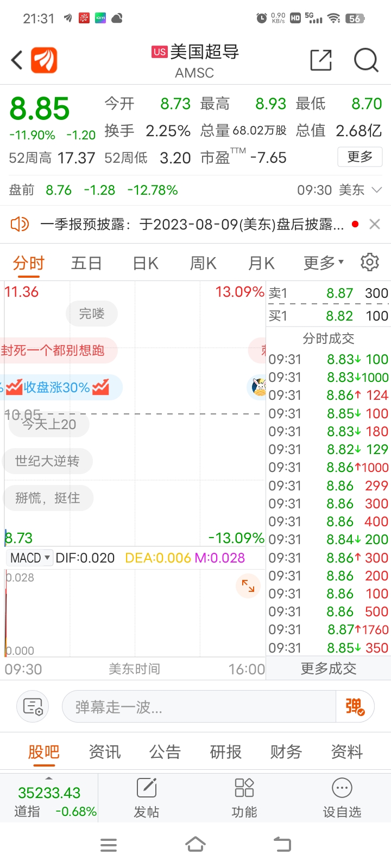
Task: Send danmaku with the 弹 button
Action: coord(355,706)
